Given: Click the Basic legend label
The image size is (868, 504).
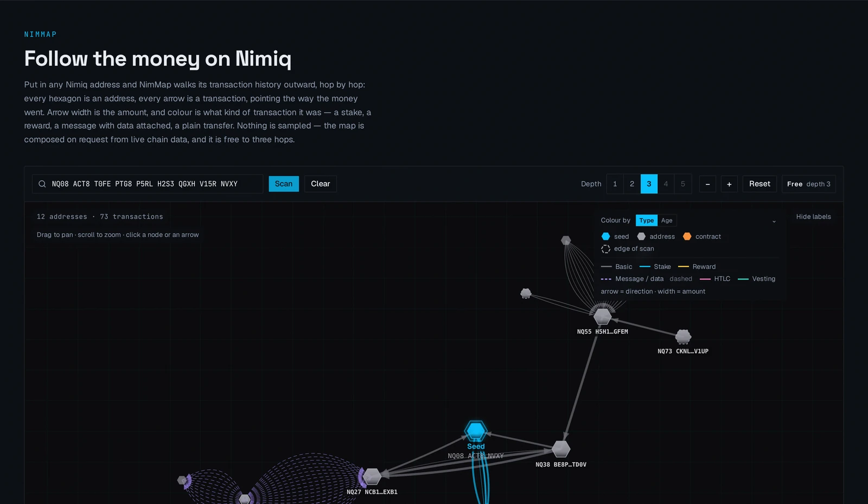Looking at the screenshot, I should 624,267.
